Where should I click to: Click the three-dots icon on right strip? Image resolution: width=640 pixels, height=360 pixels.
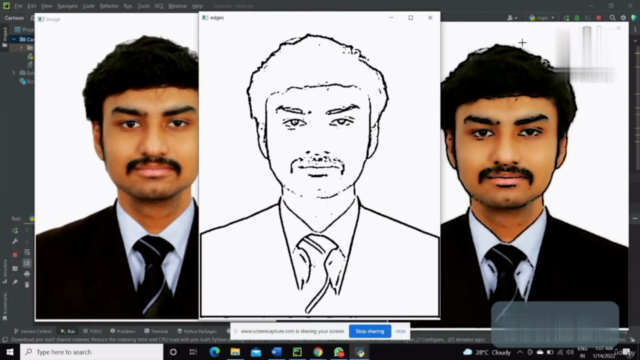(636, 29)
